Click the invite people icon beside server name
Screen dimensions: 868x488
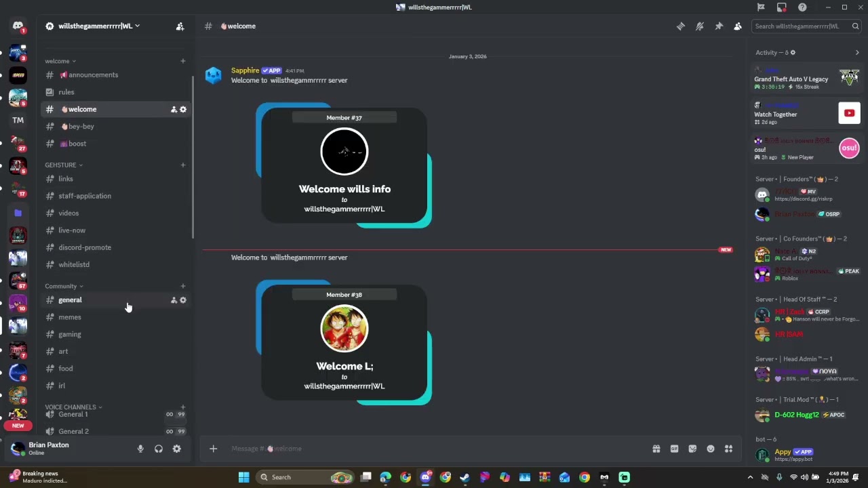pos(180,26)
